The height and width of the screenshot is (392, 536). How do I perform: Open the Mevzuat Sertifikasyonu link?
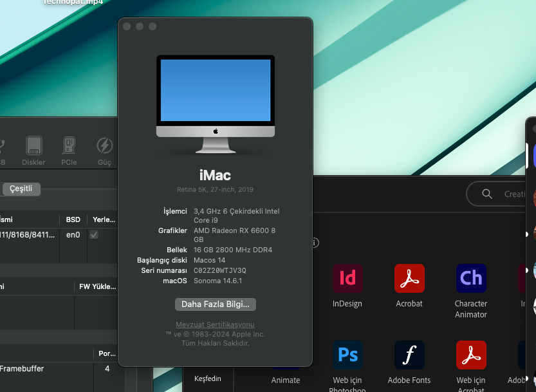[x=216, y=324]
